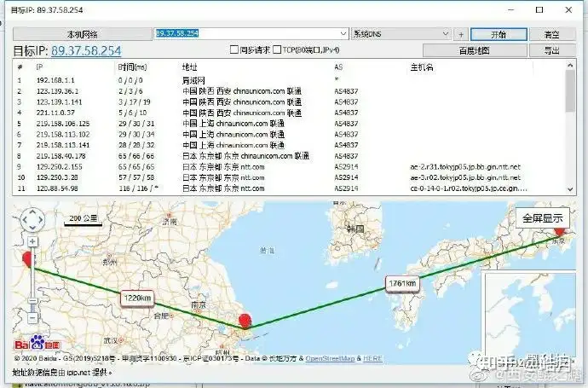This screenshot has width=588, height=388.
Task: Click the 全屏显示 fullscreen map button
Action: click(543, 218)
